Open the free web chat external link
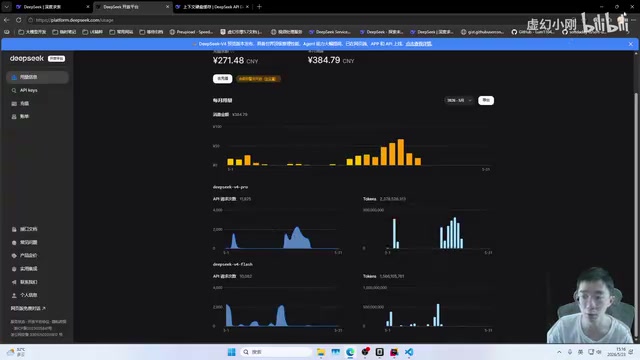The image size is (640, 360). coord(28,308)
